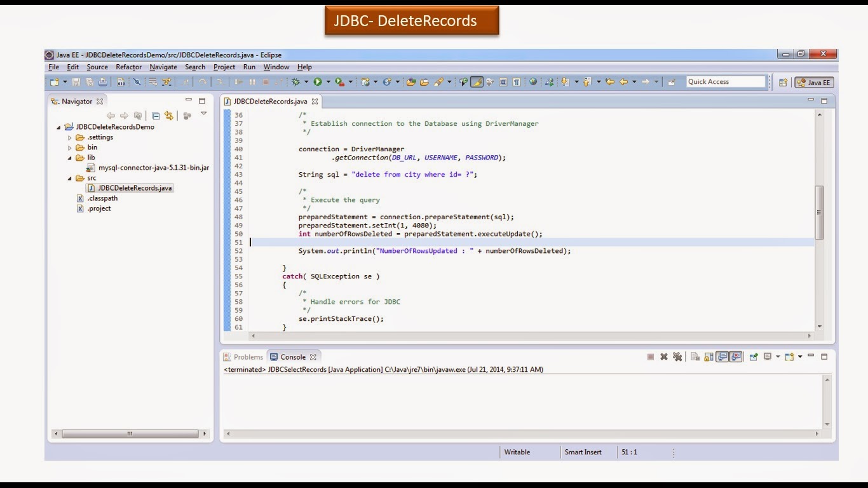Image resolution: width=868 pixels, height=488 pixels.
Task: Toggle show console on standard error change
Action: click(735, 356)
